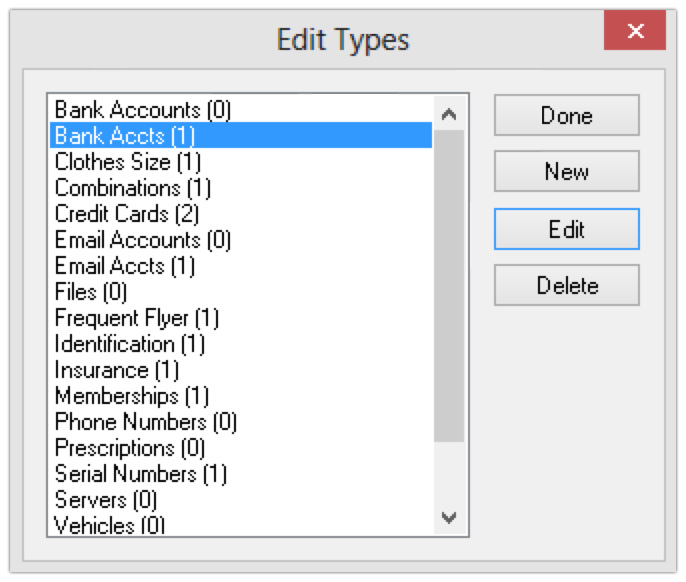
Task: Choose Serial Numbers (1) from list
Action: [x=241, y=473]
